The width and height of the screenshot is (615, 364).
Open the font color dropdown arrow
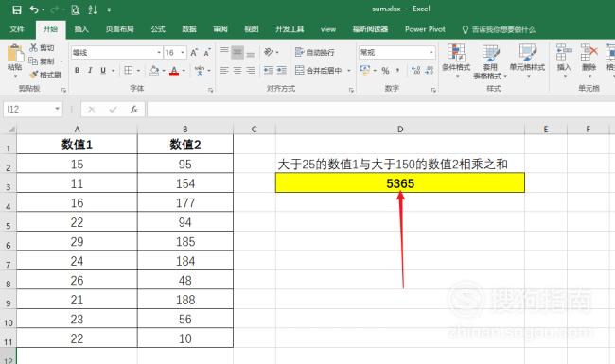184,71
